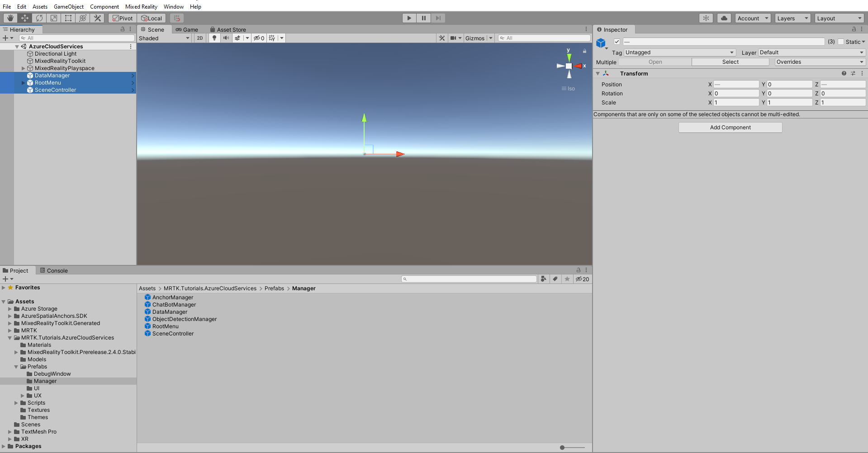This screenshot has height=453, width=868.
Task: Open the GameObject menu
Action: pyautogui.click(x=69, y=6)
